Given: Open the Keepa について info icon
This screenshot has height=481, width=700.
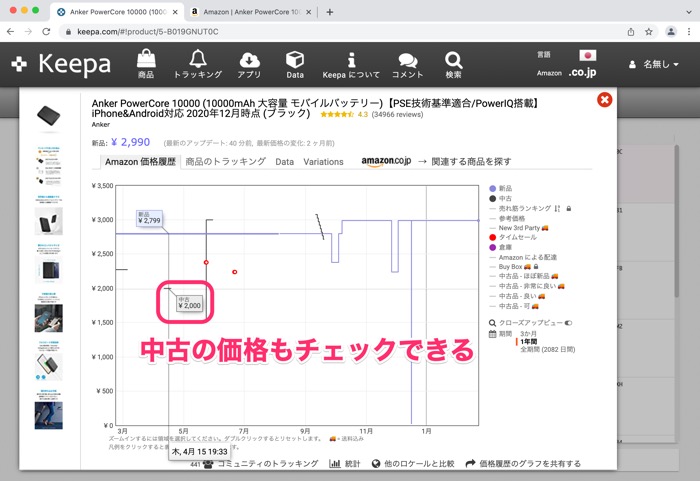Looking at the screenshot, I should (351, 64).
